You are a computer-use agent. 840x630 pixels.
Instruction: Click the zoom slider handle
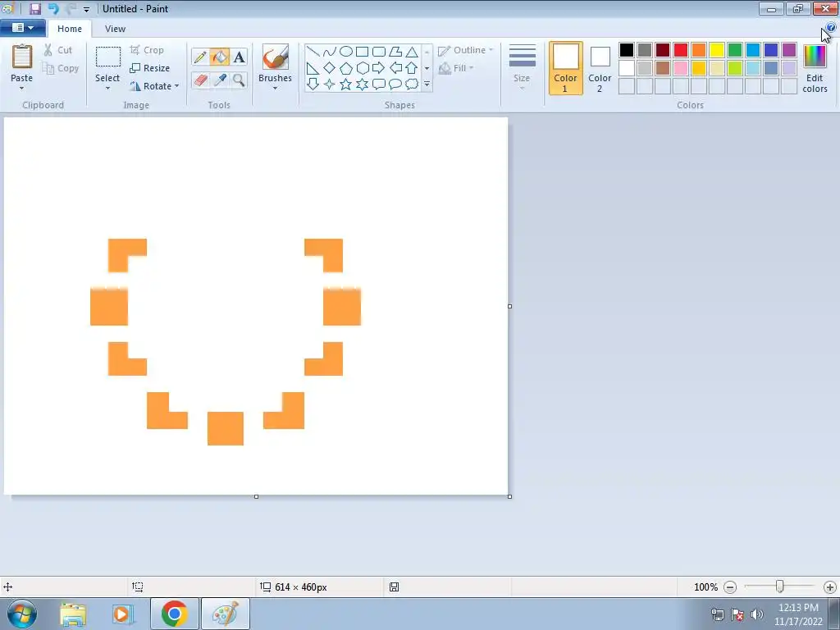click(x=780, y=587)
